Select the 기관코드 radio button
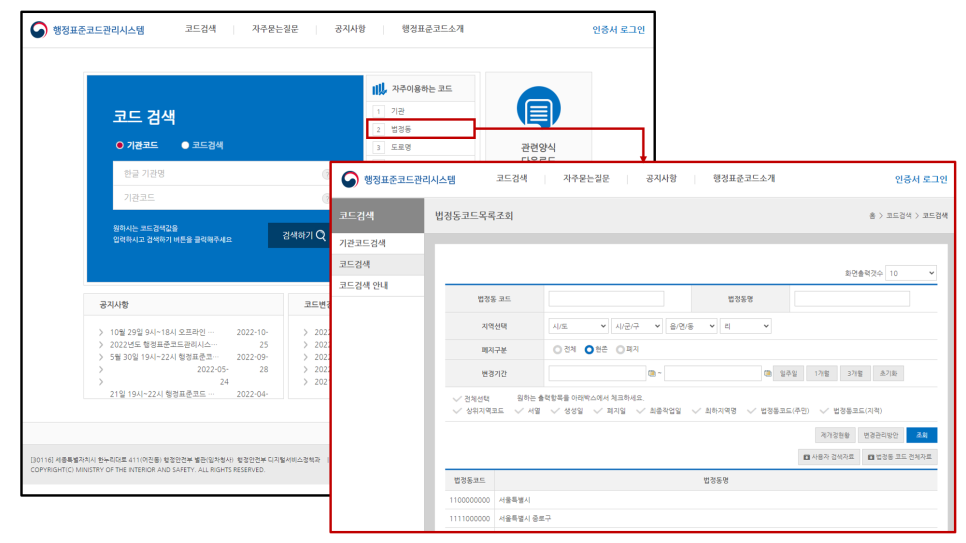Viewport: 966px width, 543px height. tap(120, 145)
